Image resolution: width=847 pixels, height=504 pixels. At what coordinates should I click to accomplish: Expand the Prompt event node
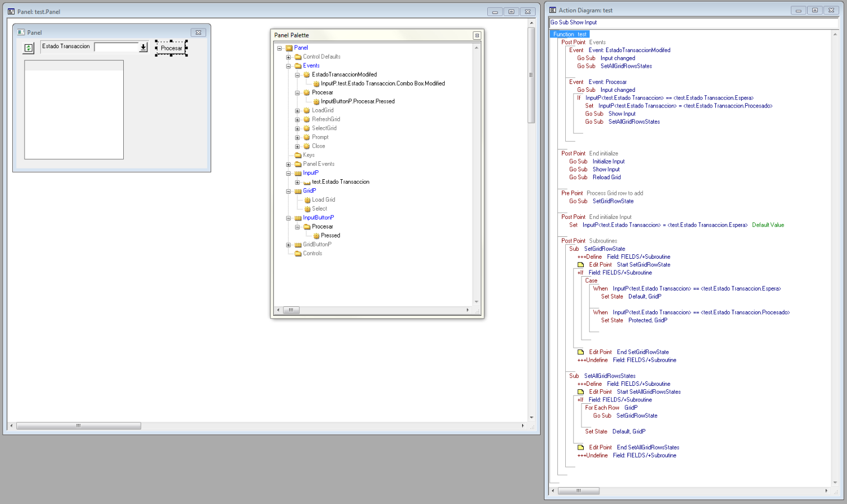pyautogui.click(x=297, y=138)
